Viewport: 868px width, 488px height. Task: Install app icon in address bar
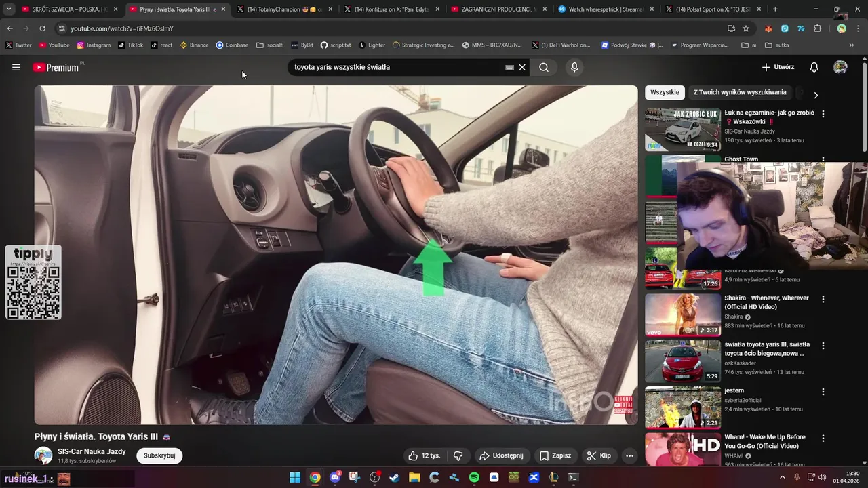tap(731, 28)
